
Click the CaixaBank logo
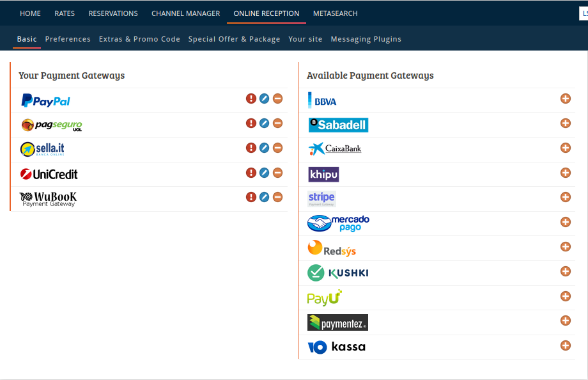coord(335,148)
